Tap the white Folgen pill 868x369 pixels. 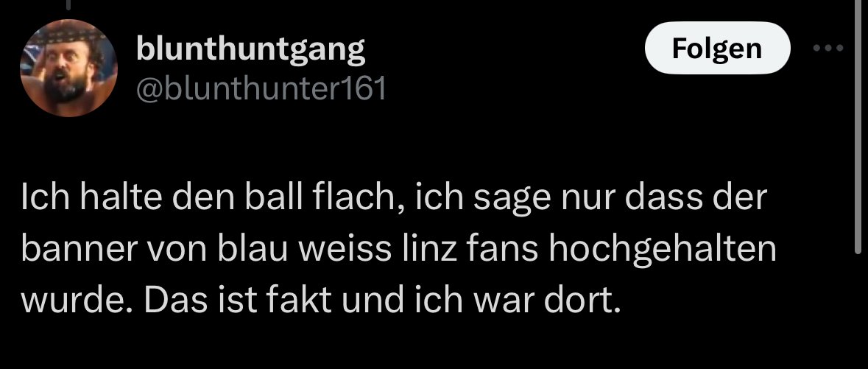717,48
